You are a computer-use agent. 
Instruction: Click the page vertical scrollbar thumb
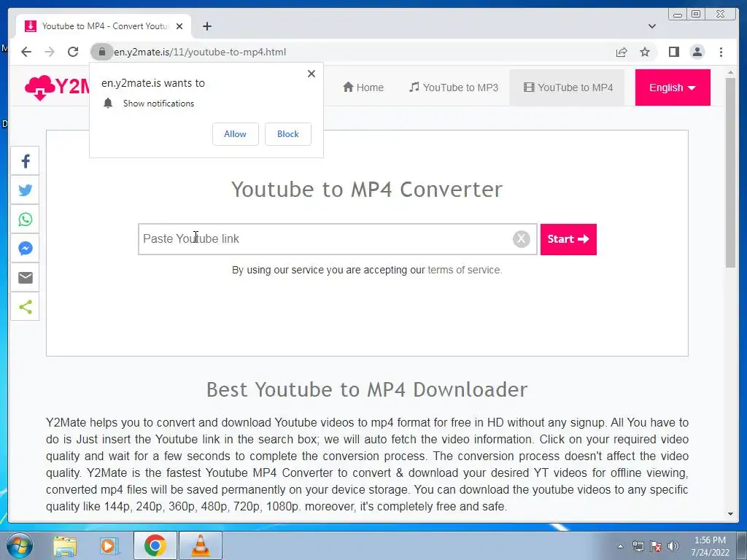730,172
